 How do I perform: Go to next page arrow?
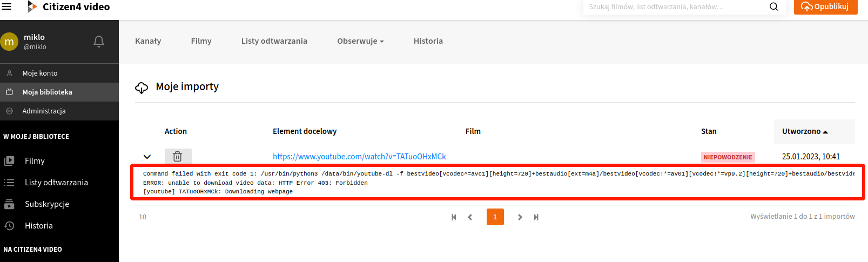(520, 217)
